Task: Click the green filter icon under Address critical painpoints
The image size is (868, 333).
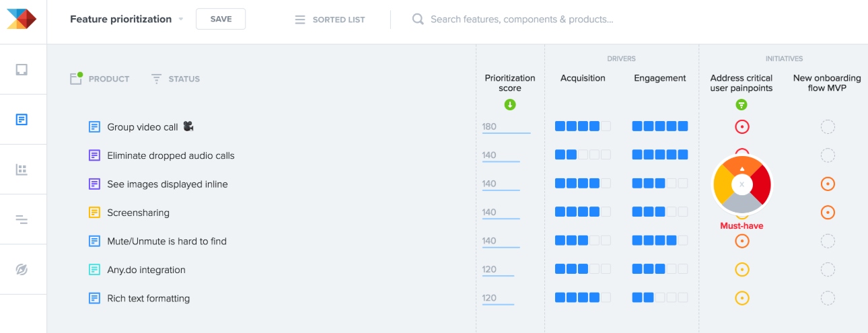Action: click(741, 104)
